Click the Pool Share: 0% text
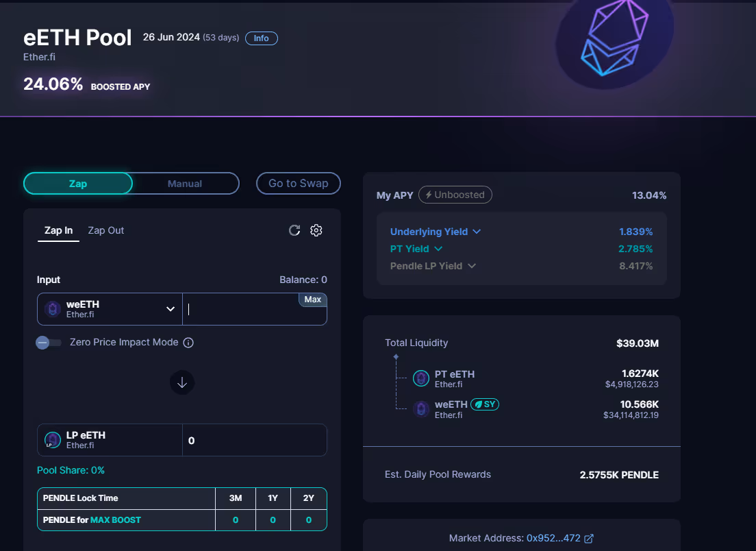This screenshot has width=756, height=551. (71, 470)
